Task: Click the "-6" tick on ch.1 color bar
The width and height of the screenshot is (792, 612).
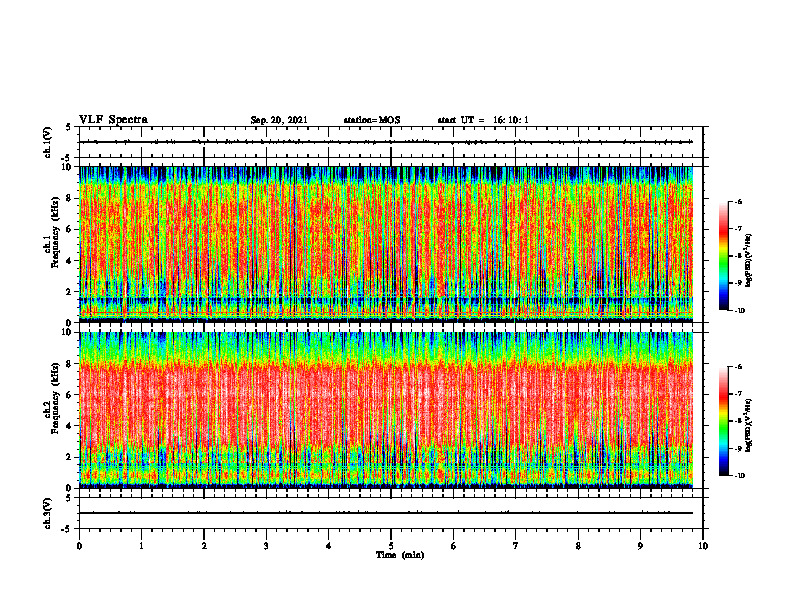Action: coord(738,202)
